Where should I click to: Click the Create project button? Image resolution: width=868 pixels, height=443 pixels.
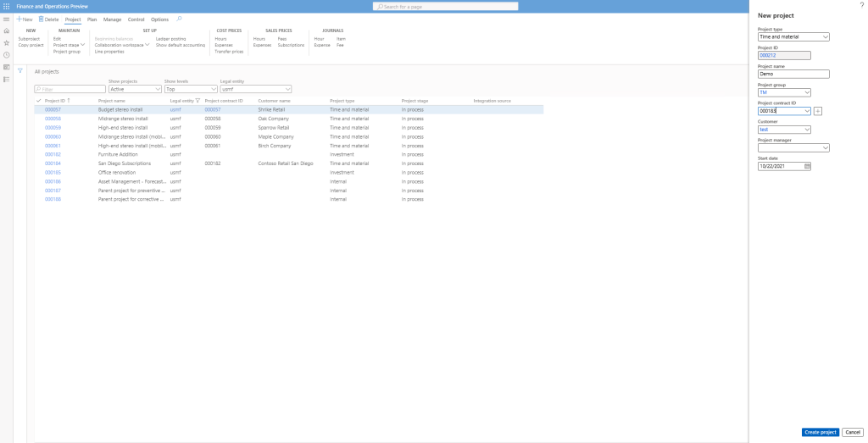click(820, 432)
